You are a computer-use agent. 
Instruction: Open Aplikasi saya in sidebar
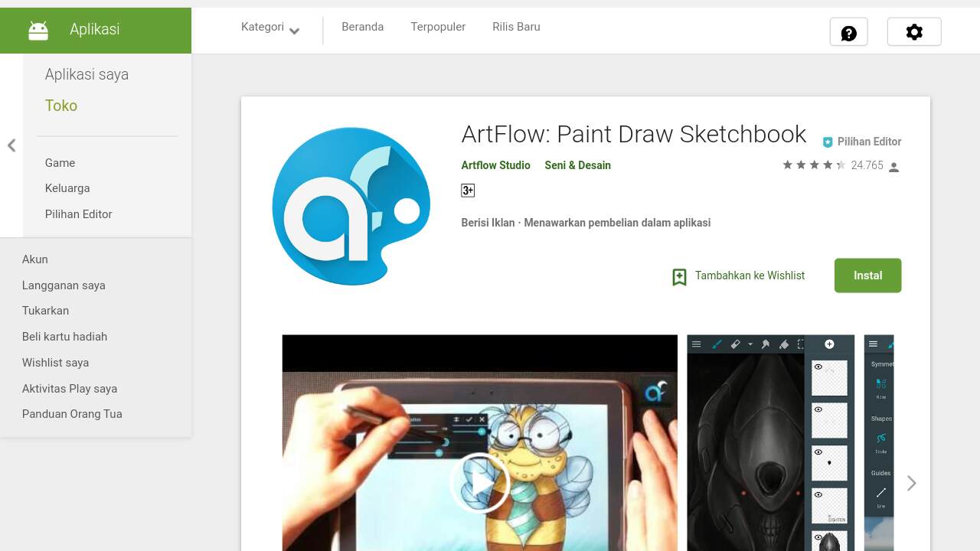pyautogui.click(x=87, y=74)
